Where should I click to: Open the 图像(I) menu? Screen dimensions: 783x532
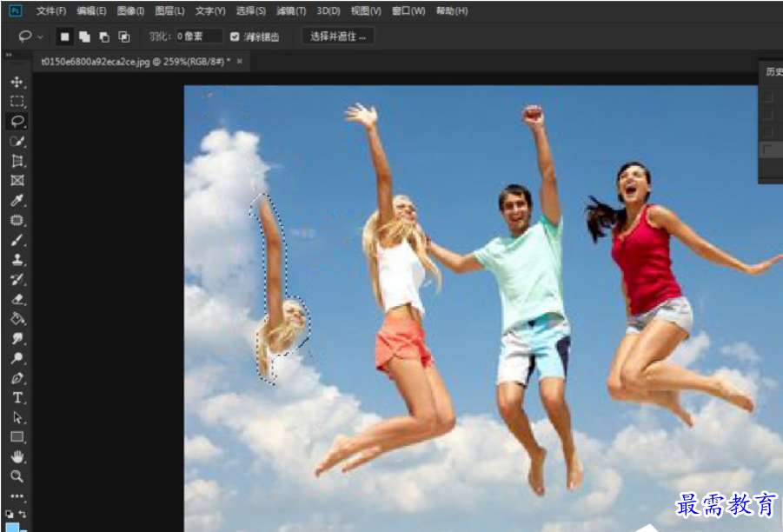[130, 10]
